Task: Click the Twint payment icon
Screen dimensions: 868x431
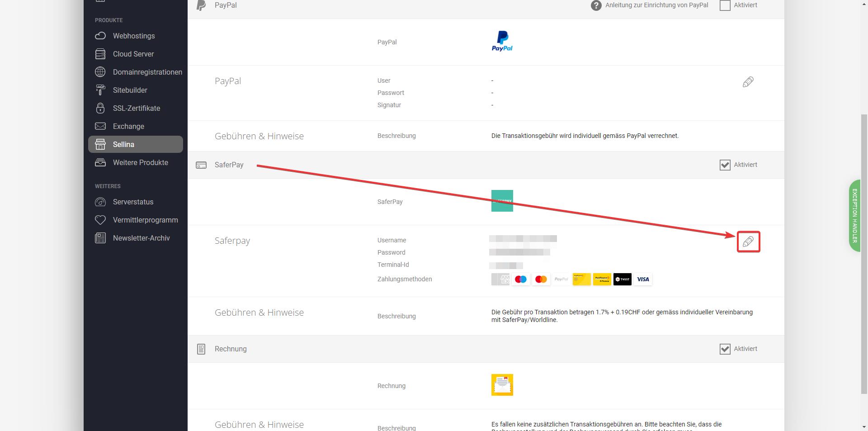Action: (x=623, y=279)
